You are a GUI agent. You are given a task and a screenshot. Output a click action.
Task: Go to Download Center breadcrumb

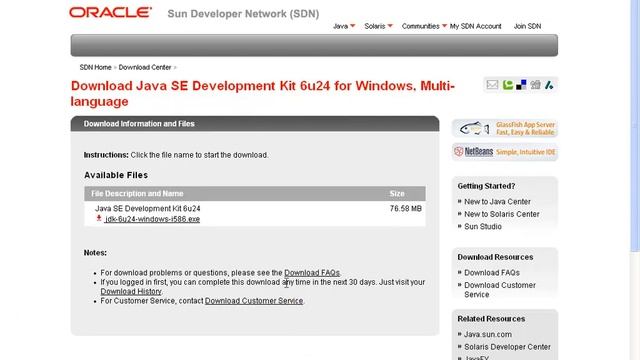pyautogui.click(x=144, y=67)
